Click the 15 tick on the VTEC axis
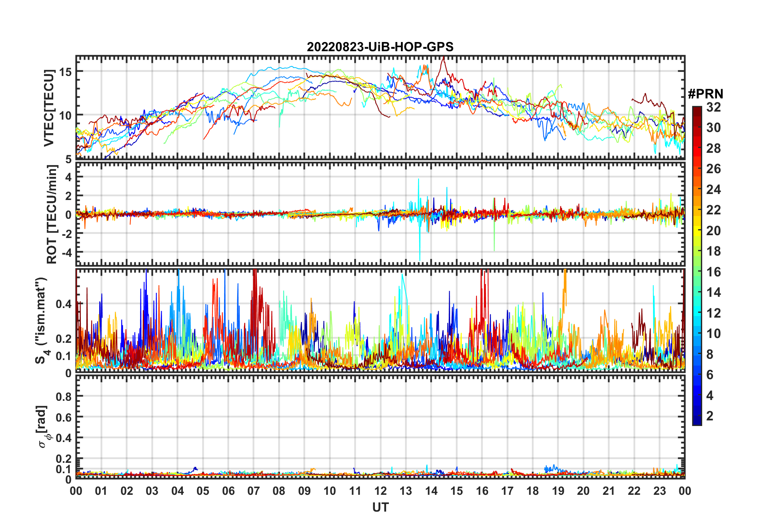The width and height of the screenshot is (761, 532). pos(65,72)
